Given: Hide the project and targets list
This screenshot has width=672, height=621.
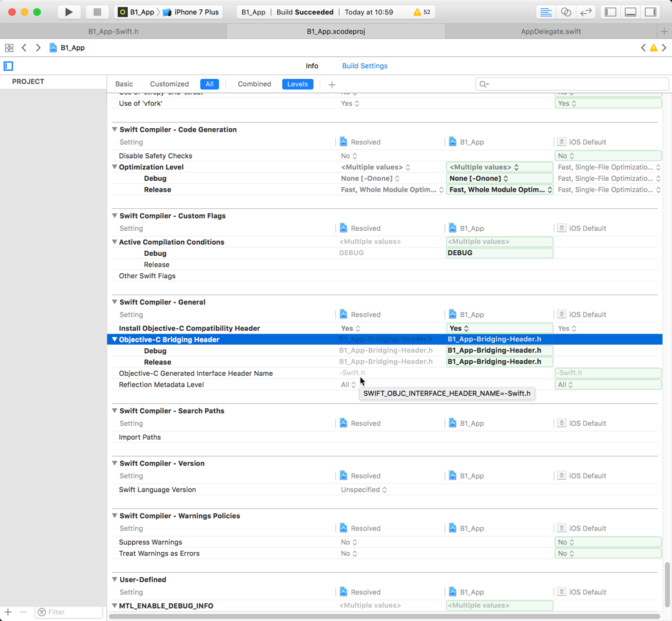Looking at the screenshot, I should pyautogui.click(x=9, y=66).
